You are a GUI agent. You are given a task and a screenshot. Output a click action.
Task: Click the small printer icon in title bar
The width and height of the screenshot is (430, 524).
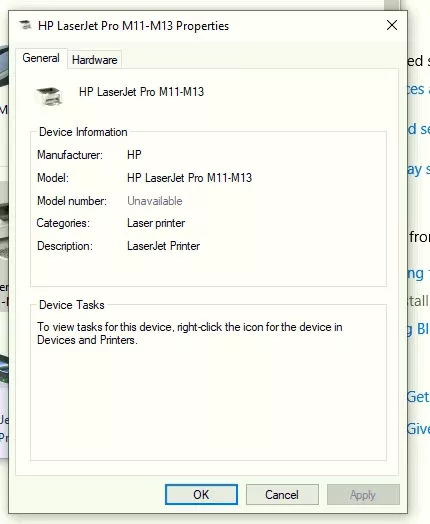pyautogui.click(x=25, y=25)
